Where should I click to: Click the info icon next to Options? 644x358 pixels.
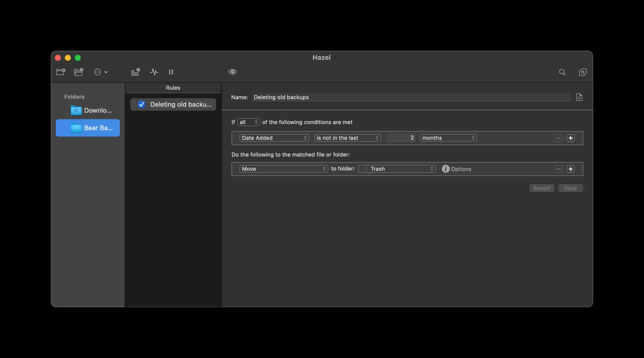446,169
